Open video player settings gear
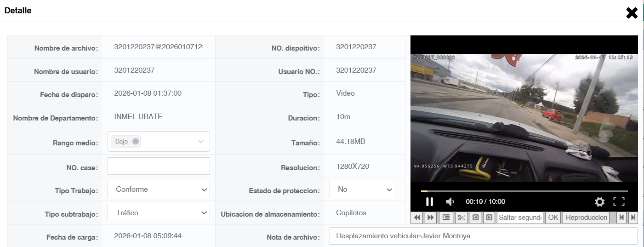Screen dimensions: 644x247 pyautogui.click(x=599, y=201)
